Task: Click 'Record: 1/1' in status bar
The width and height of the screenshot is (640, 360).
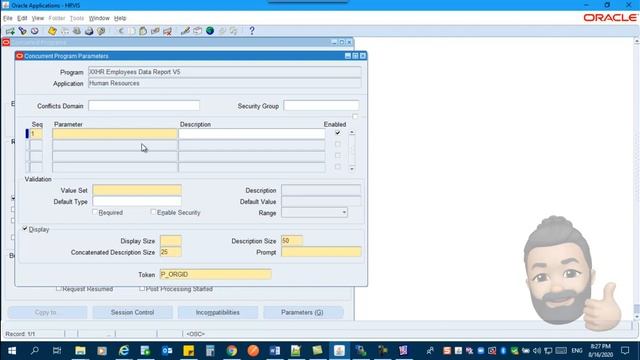Action: [x=20, y=334]
